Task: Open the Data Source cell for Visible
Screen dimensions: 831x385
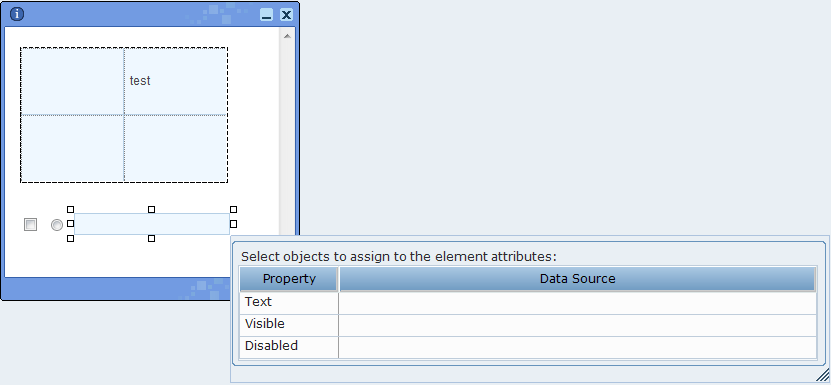Action: 578,325
